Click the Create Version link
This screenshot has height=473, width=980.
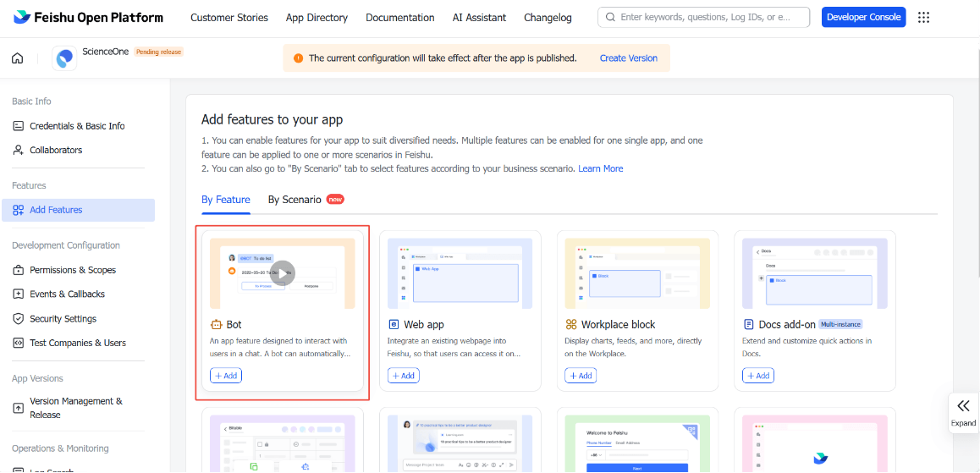coord(629,58)
